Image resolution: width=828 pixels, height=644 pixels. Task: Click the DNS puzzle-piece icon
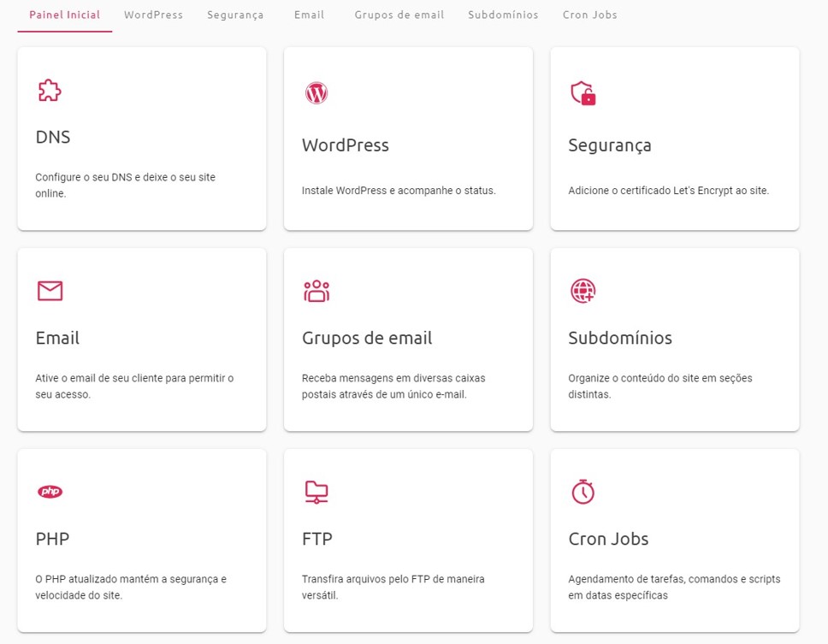click(50, 91)
